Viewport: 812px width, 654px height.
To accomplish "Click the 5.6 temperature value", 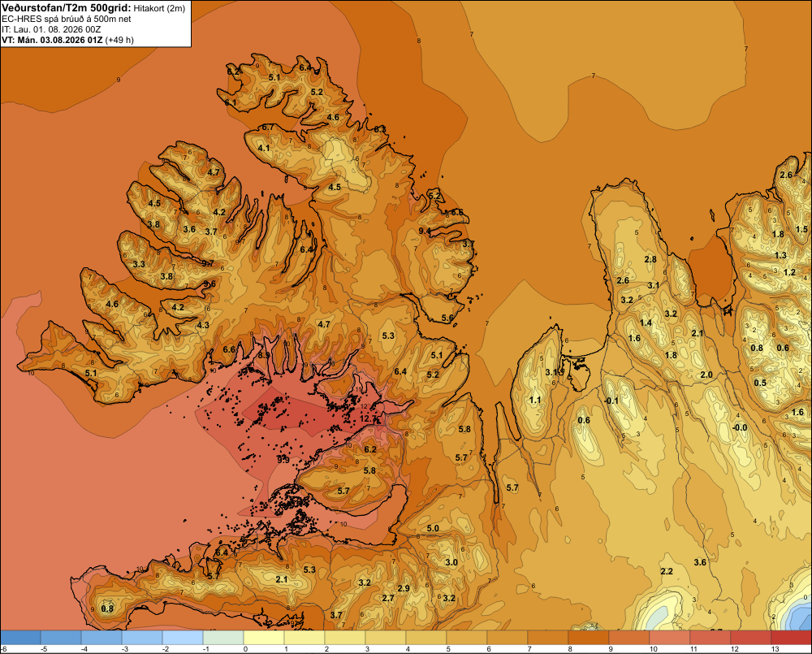I will 447,318.
